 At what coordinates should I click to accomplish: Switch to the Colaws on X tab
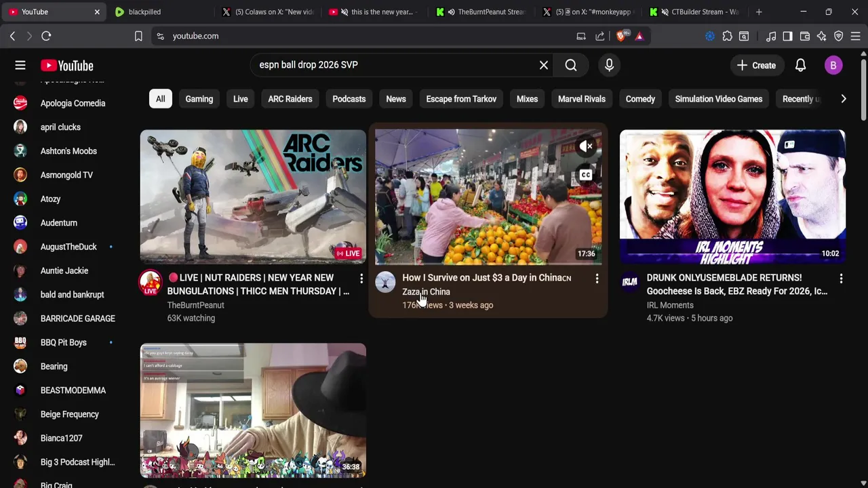click(268, 12)
